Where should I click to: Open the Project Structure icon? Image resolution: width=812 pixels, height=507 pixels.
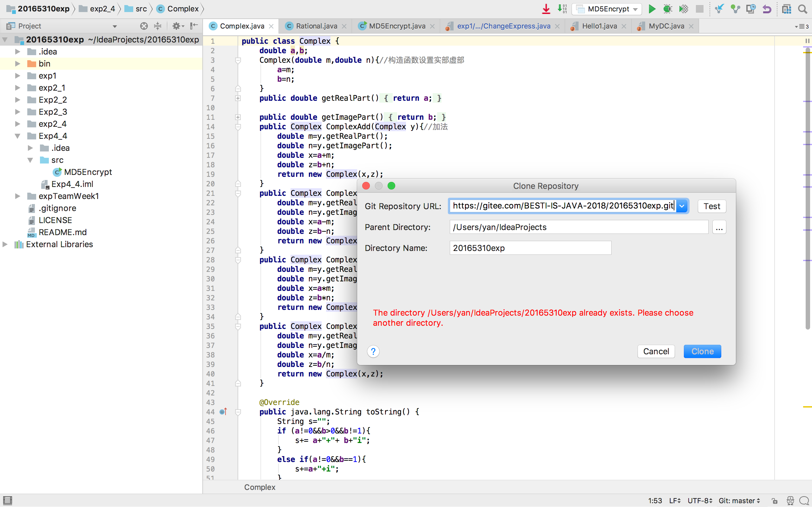pyautogui.click(x=787, y=9)
